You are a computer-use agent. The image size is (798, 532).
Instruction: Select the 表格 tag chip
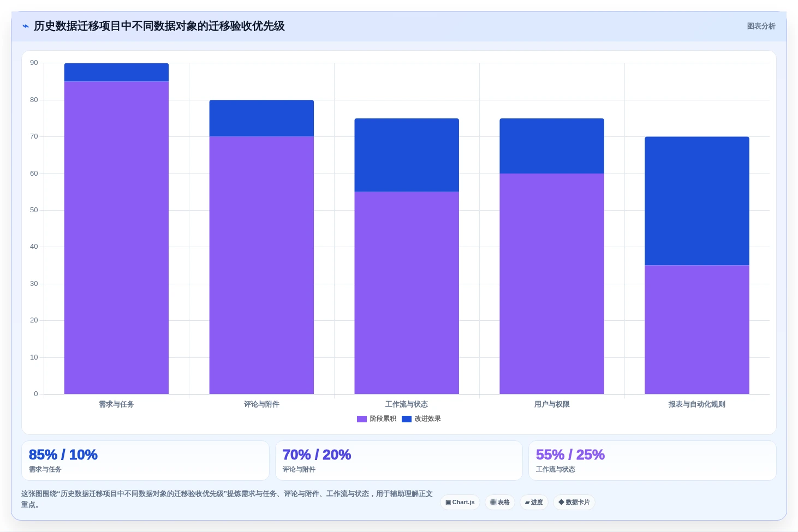coord(500,503)
